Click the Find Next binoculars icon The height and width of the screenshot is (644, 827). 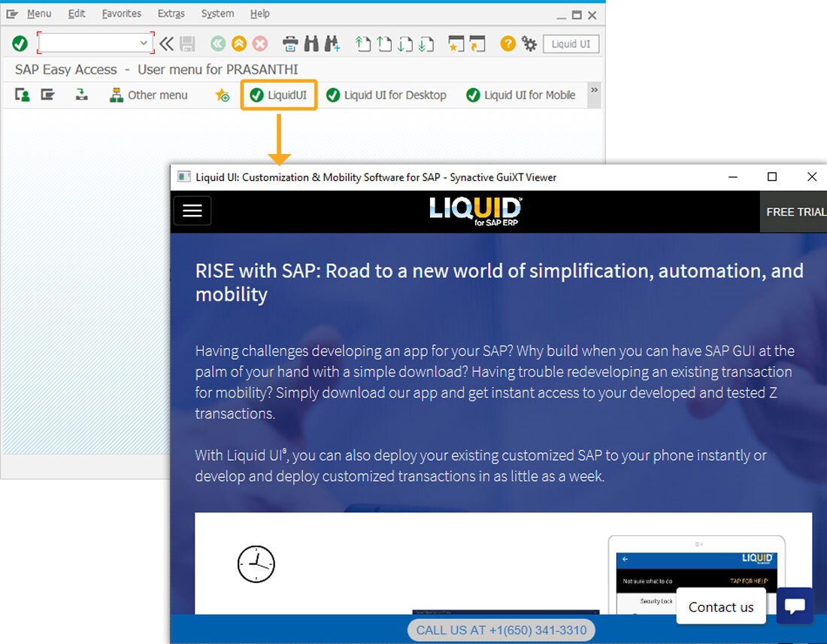click(332, 44)
